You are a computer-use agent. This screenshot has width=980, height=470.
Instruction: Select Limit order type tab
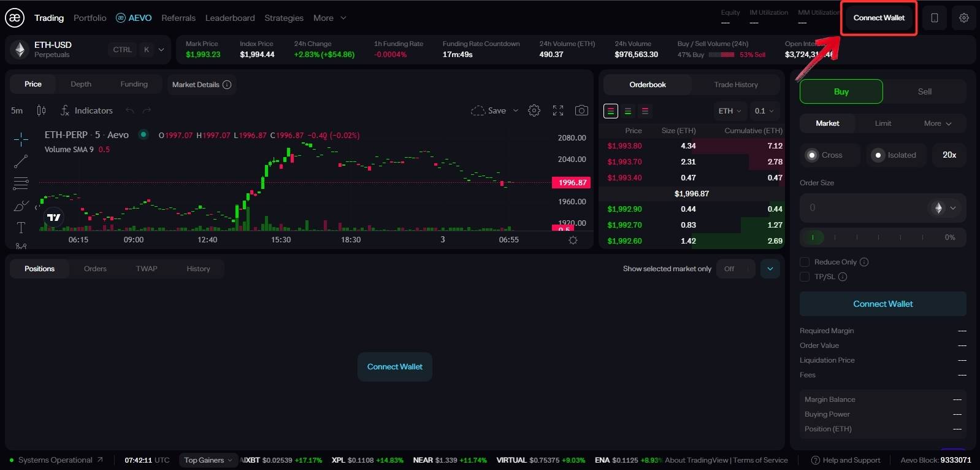coord(883,123)
